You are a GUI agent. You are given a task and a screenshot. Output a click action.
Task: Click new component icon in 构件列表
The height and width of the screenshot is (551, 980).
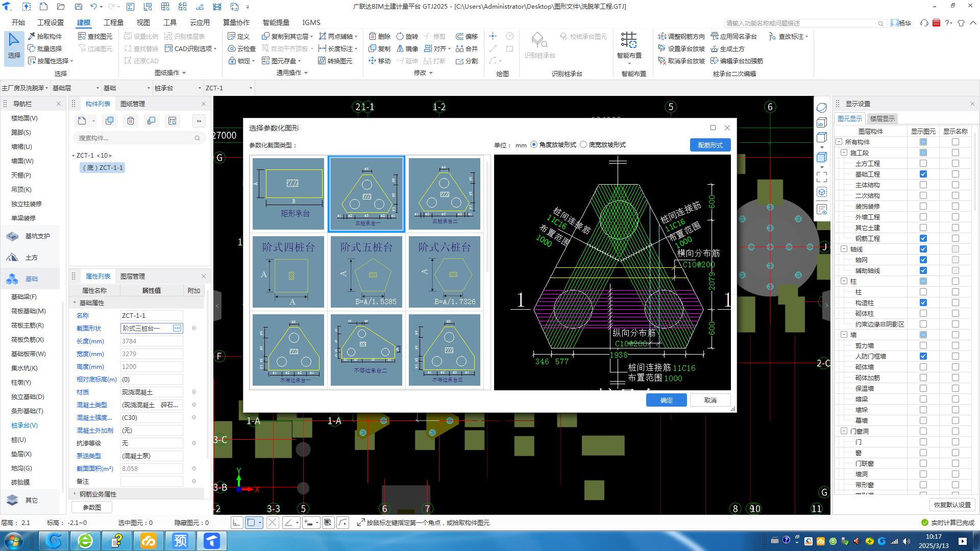(x=82, y=121)
